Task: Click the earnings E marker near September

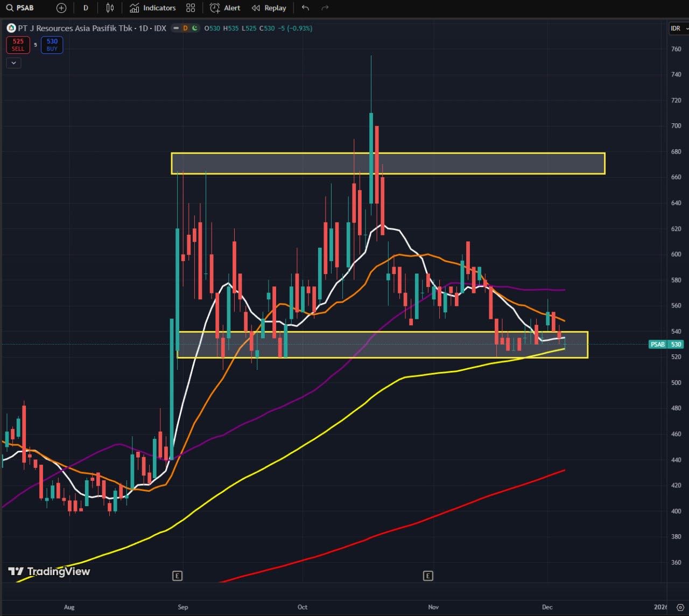Action: pyautogui.click(x=177, y=576)
